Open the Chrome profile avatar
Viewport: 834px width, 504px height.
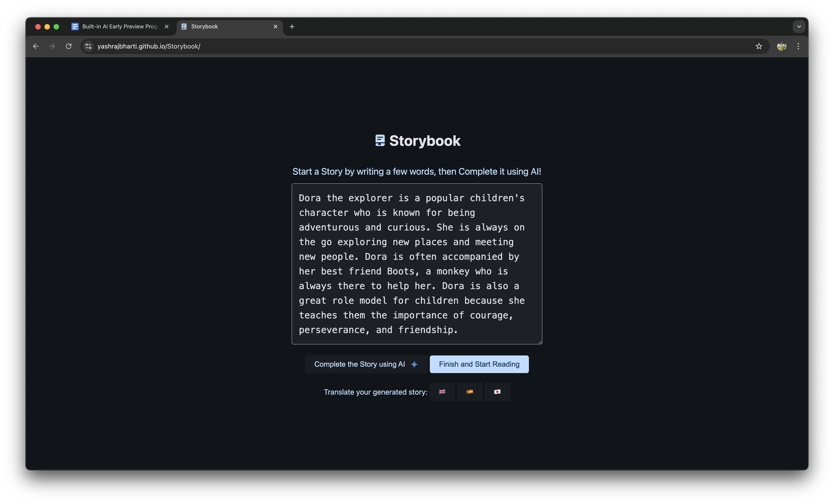[x=782, y=46]
